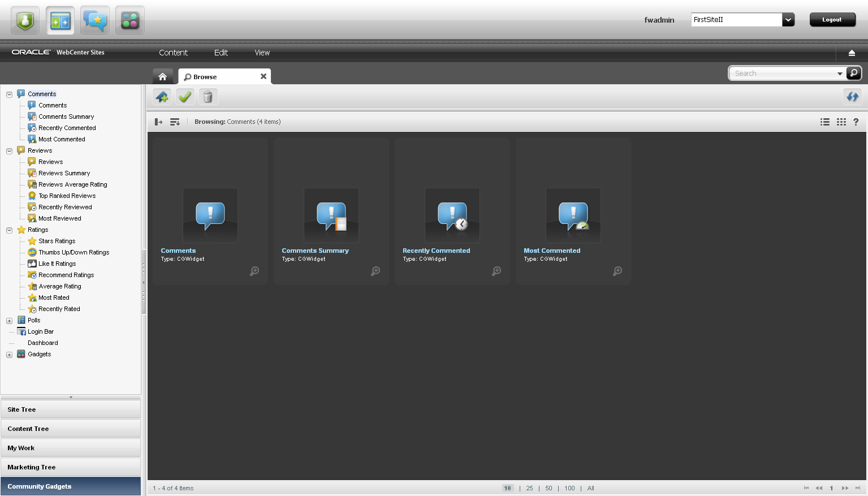Open the Site Tree panel
Screen dimensions: 868x496
(71, 409)
